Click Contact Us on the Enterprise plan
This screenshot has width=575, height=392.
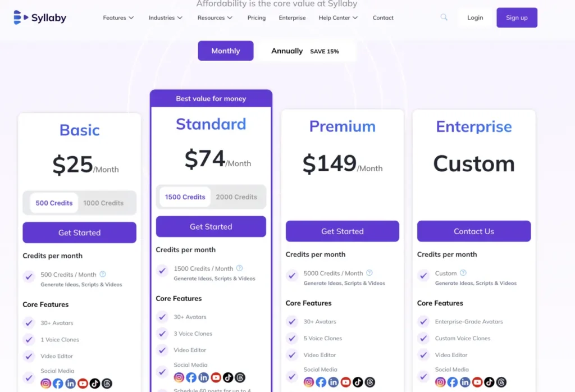tap(473, 231)
